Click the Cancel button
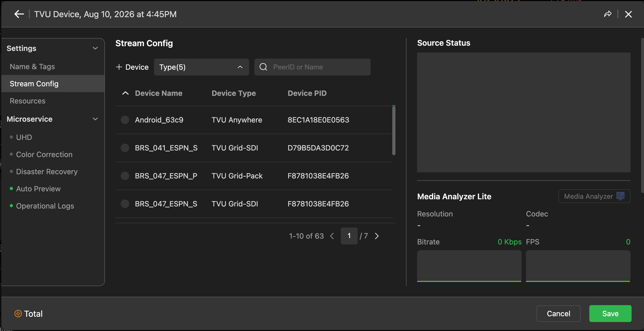This screenshot has width=644, height=331. pyautogui.click(x=558, y=314)
